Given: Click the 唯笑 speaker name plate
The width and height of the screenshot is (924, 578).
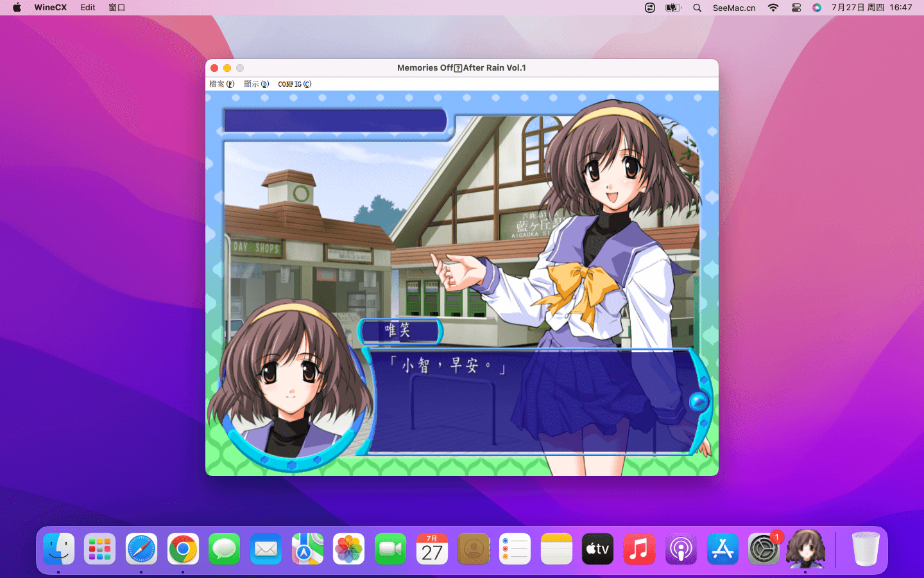Looking at the screenshot, I should click(400, 331).
